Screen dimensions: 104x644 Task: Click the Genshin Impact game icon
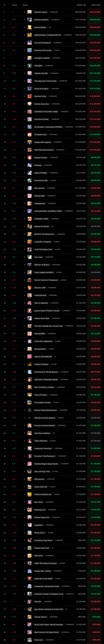(x=29, y=12)
